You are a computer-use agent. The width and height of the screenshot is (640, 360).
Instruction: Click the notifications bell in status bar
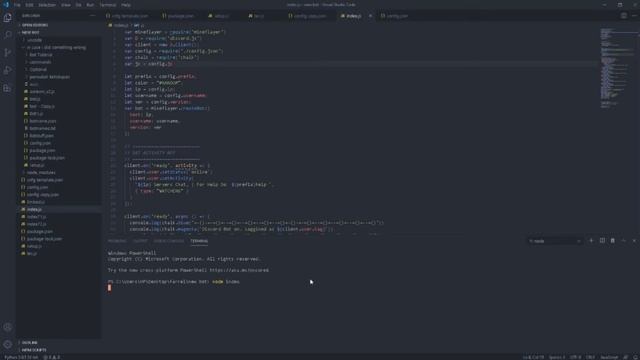(x=636, y=357)
